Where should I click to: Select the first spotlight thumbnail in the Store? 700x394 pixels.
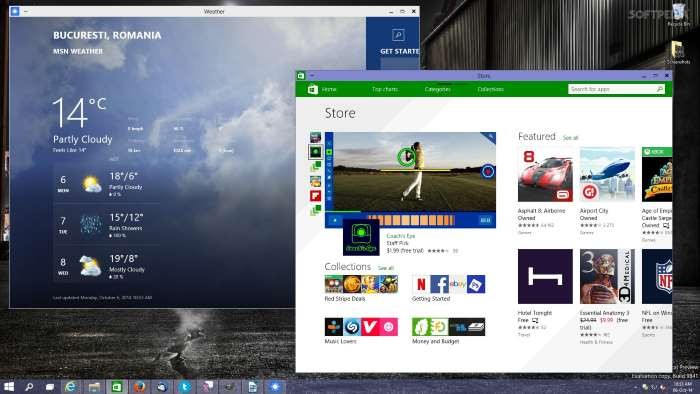click(316, 137)
